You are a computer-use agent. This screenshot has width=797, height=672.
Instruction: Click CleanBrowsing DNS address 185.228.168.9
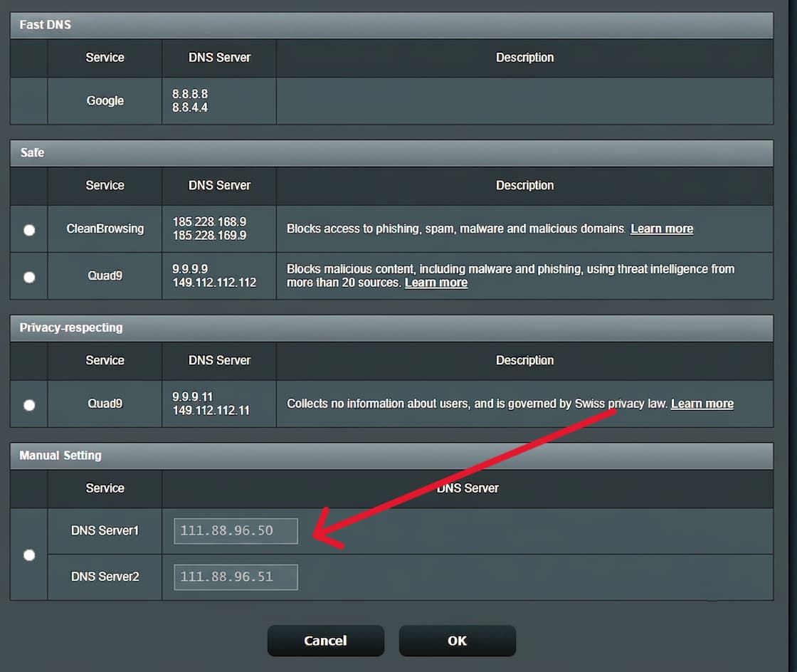pyautogui.click(x=209, y=222)
